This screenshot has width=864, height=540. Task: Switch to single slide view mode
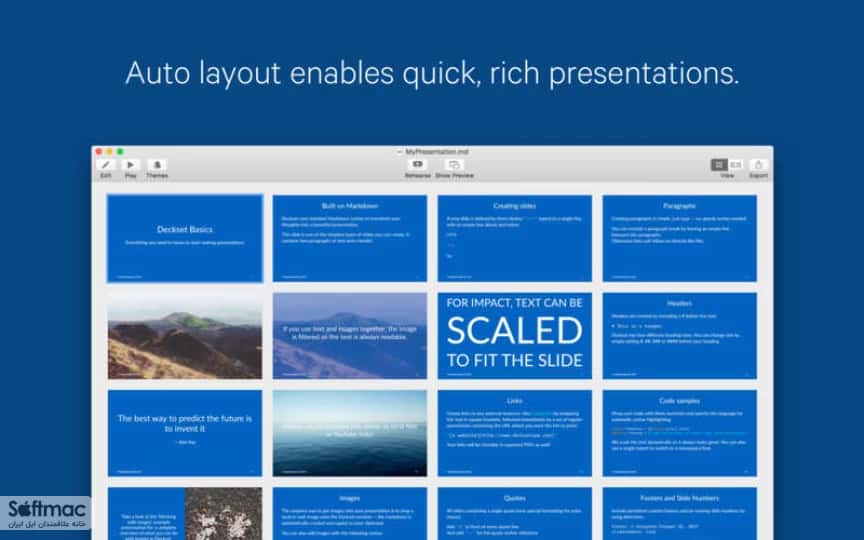pos(736,165)
